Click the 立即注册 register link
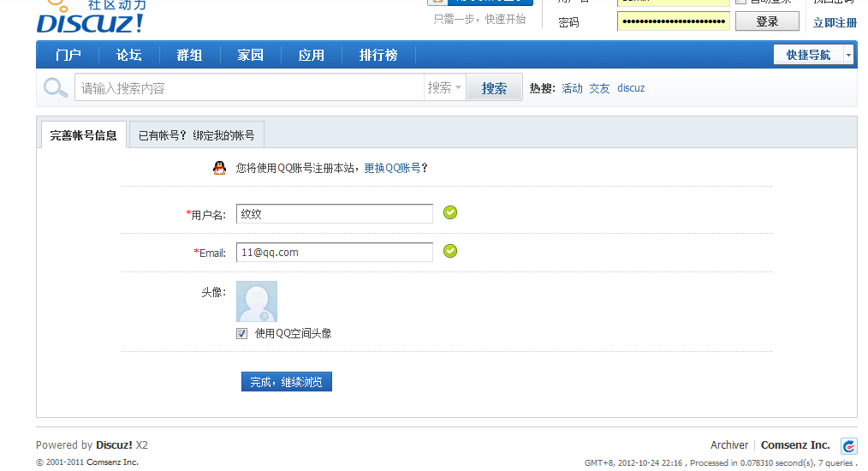 [x=835, y=22]
